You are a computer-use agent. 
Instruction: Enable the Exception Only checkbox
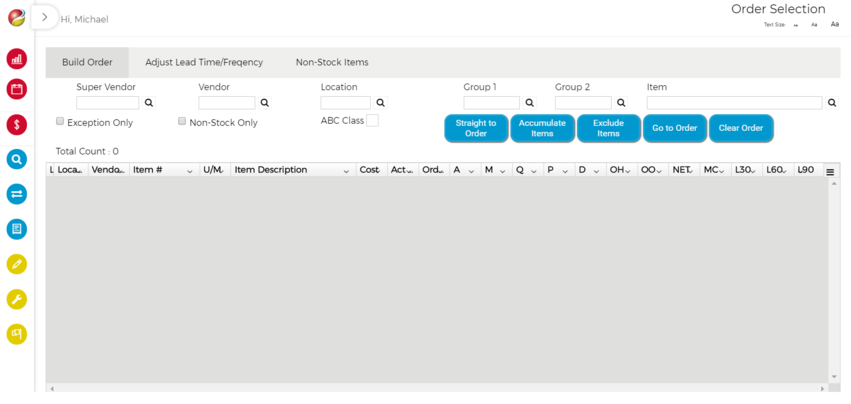coord(60,121)
